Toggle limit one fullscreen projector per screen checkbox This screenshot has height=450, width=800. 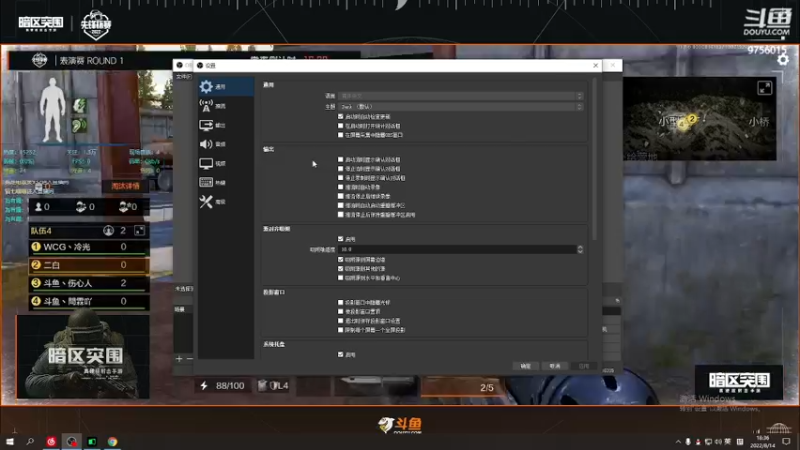[x=341, y=330]
